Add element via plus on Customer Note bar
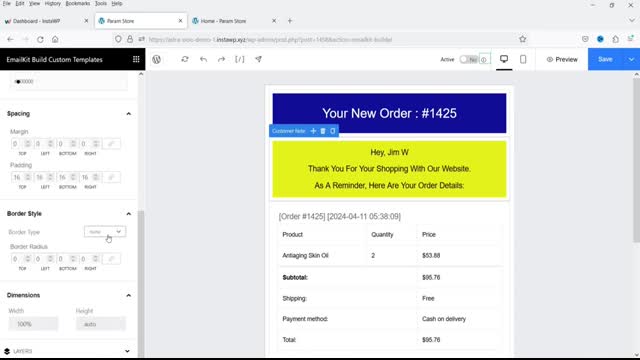 click(313, 131)
